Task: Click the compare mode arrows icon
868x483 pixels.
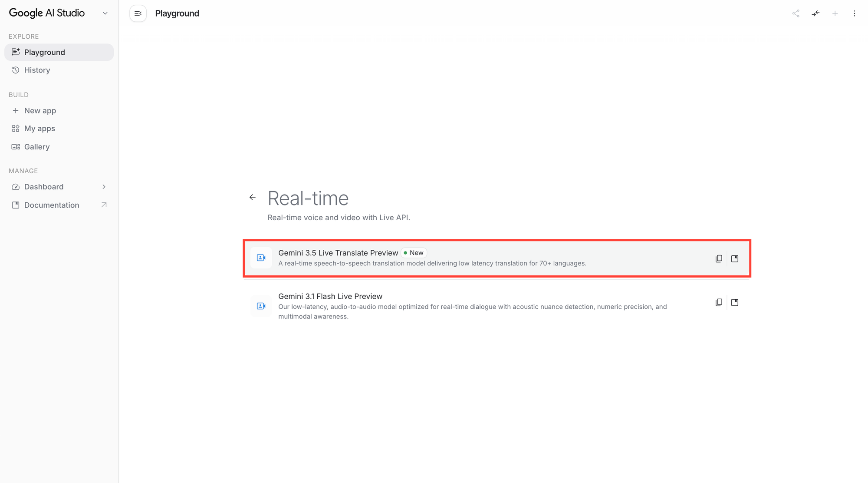Action: point(815,13)
